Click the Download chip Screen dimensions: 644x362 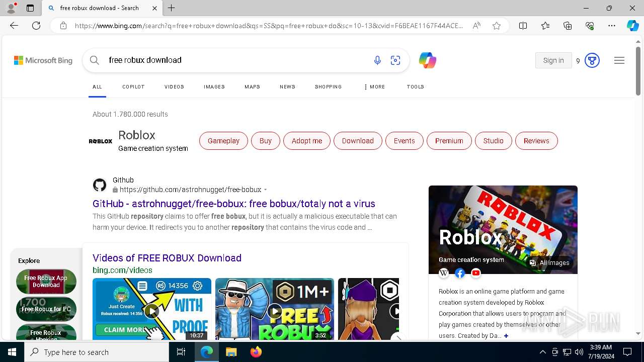(x=358, y=141)
